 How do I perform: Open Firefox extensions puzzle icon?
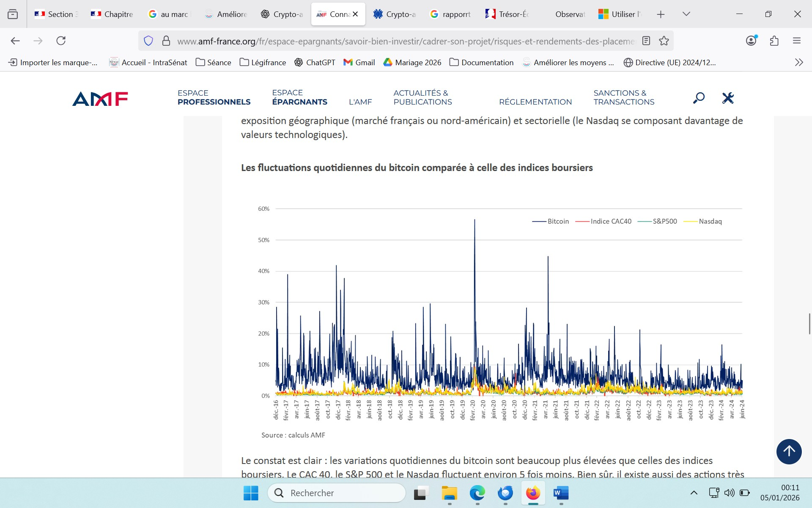[x=774, y=41]
